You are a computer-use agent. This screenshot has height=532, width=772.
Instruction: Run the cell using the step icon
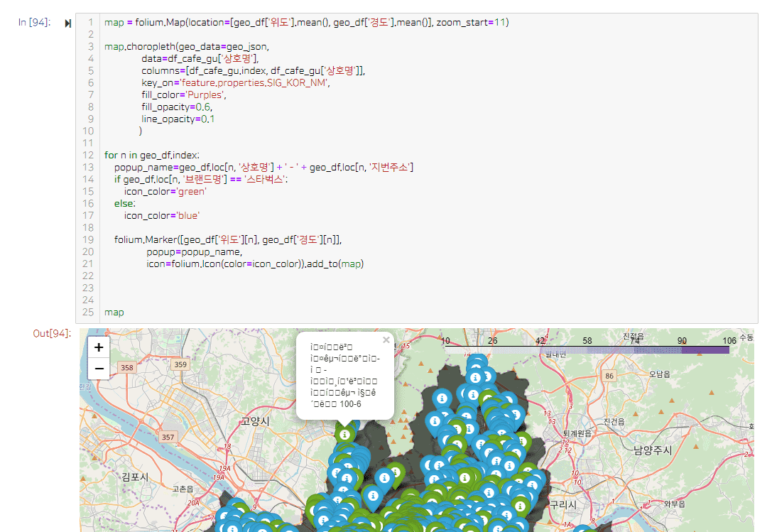[x=68, y=23]
